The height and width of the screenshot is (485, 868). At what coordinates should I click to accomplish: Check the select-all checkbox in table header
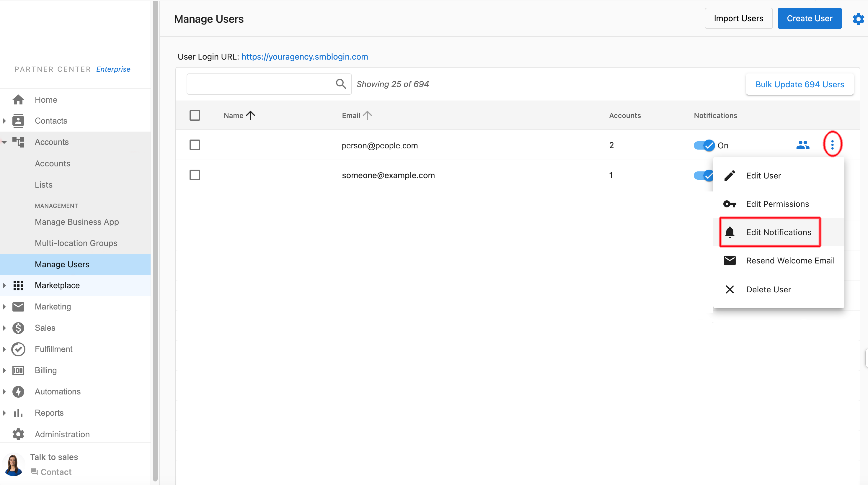click(x=195, y=116)
